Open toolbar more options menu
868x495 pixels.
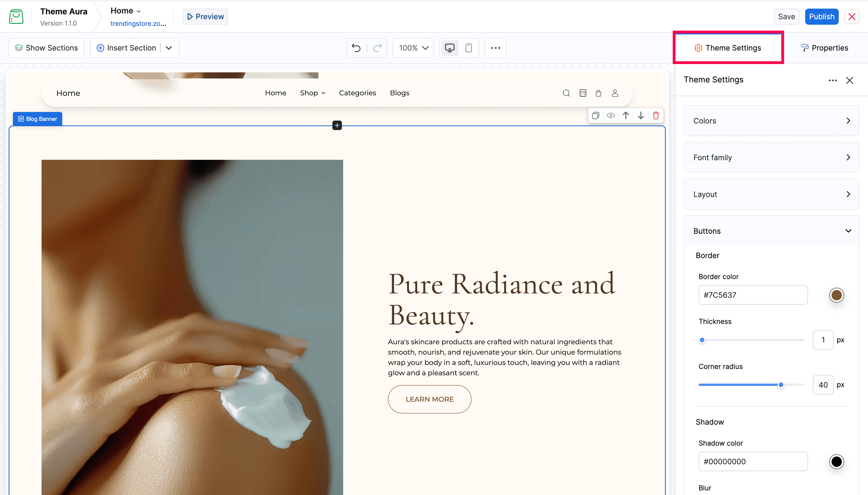(x=495, y=48)
